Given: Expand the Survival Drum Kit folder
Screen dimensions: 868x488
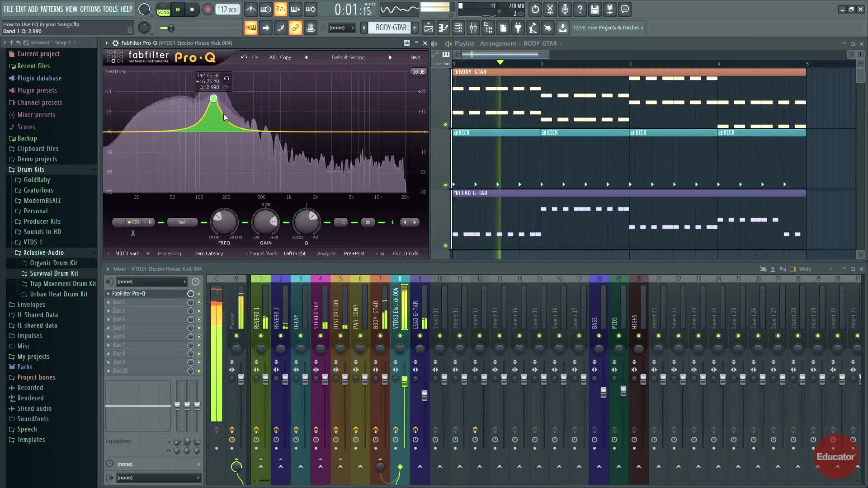Looking at the screenshot, I should click(x=54, y=273).
